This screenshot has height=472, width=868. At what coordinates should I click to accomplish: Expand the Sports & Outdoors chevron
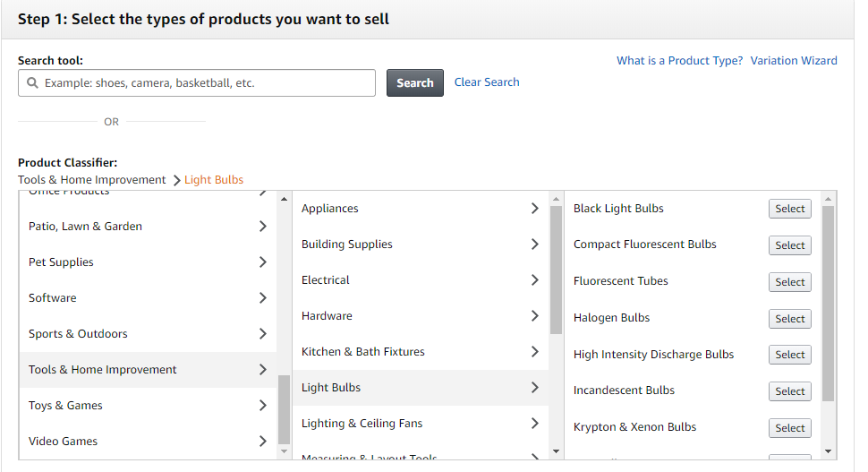(262, 334)
